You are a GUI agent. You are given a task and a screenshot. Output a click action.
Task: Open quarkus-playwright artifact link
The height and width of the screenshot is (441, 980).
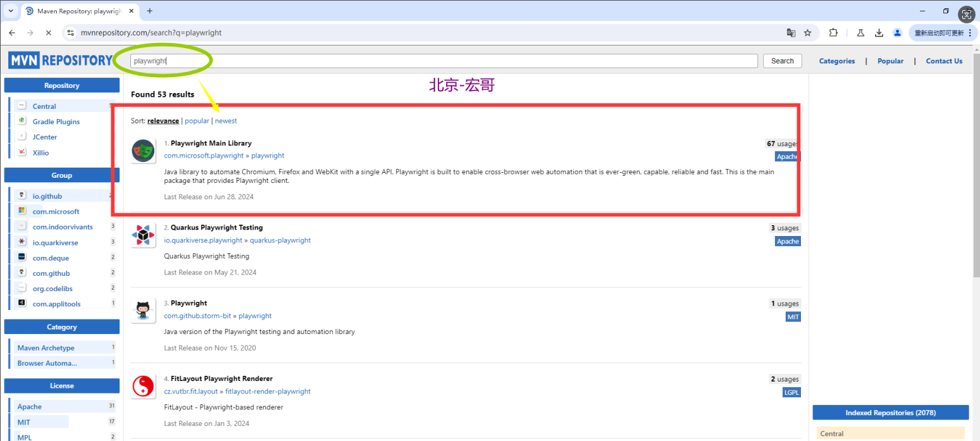click(x=280, y=240)
